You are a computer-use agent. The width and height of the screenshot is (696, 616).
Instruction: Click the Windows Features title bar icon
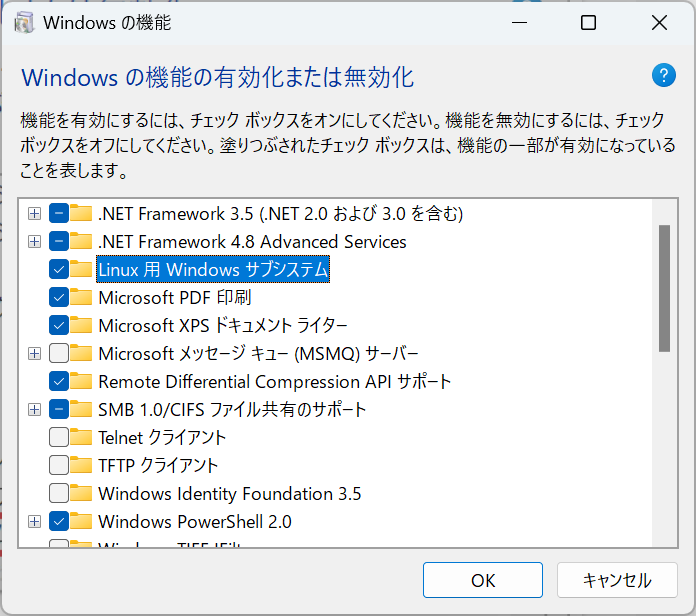click(24, 22)
